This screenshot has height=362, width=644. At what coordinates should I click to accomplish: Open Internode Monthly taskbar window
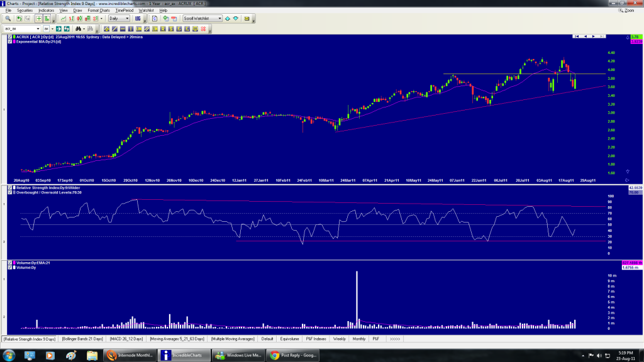[130, 356]
